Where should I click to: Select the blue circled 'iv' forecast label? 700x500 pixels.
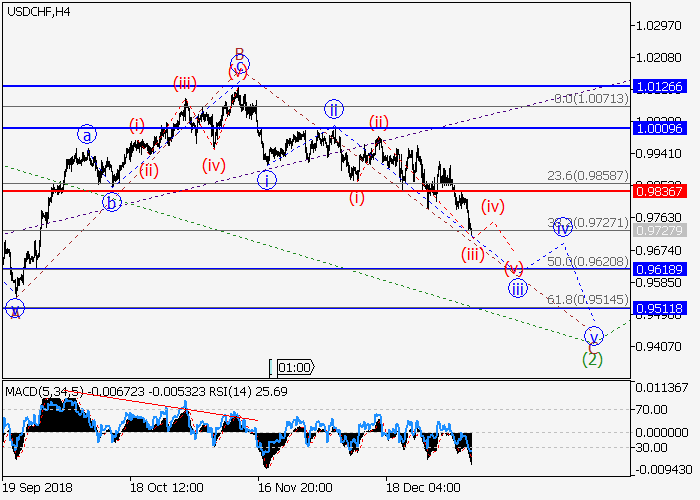click(x=563, y=227)
